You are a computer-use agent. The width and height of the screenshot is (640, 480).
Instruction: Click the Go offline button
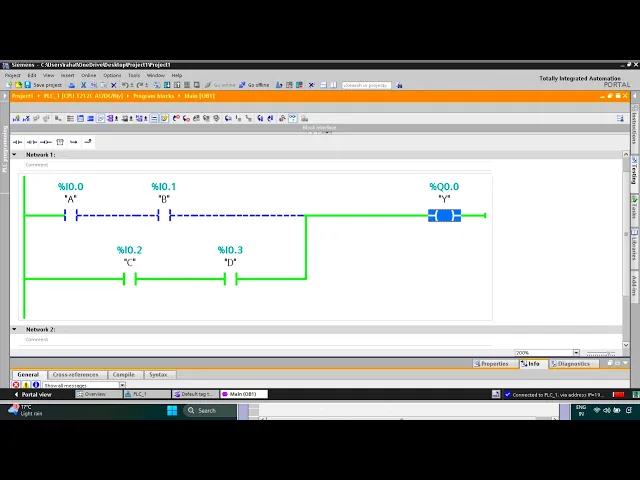point(254,85)
